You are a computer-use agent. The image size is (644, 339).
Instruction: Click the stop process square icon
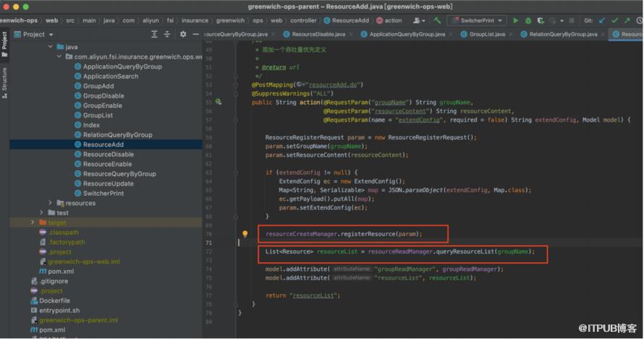572,20
